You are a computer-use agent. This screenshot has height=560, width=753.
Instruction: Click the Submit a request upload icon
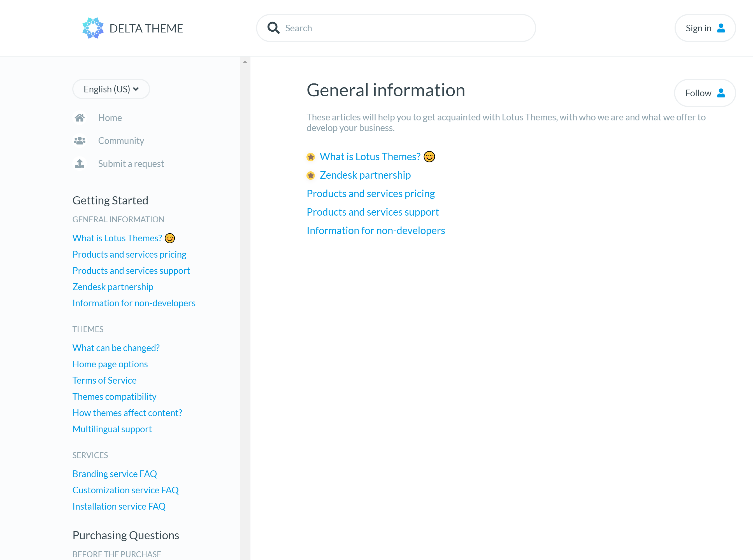[80, 164]
